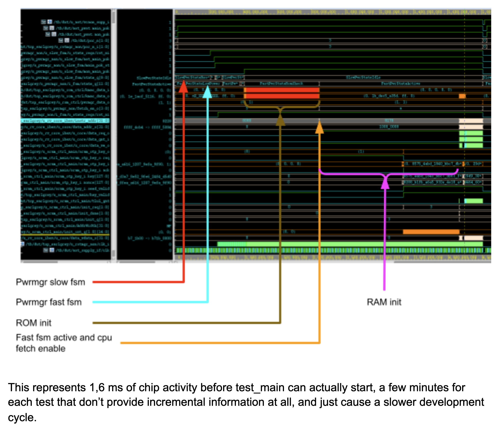Viewport: 504px width, 434px height.
Task: Expand the por_n[1:0] bus to show bits
Action: pyautogui.click(x=67, y=40)
